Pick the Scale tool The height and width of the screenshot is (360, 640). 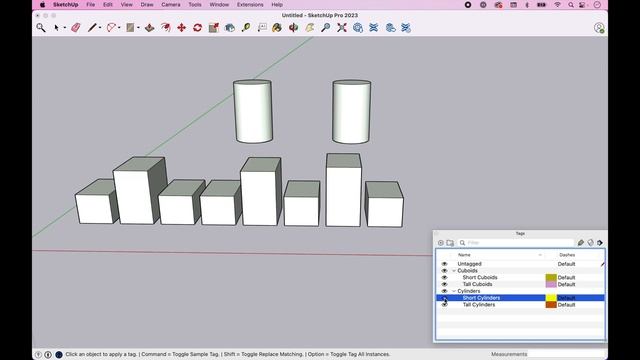pyautogui.click(x=213, y=27)
